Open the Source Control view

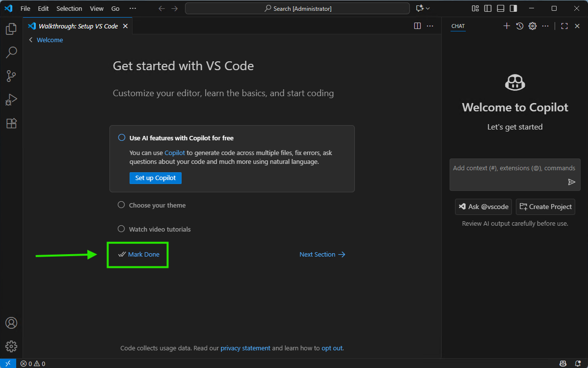tap(11, 76)
